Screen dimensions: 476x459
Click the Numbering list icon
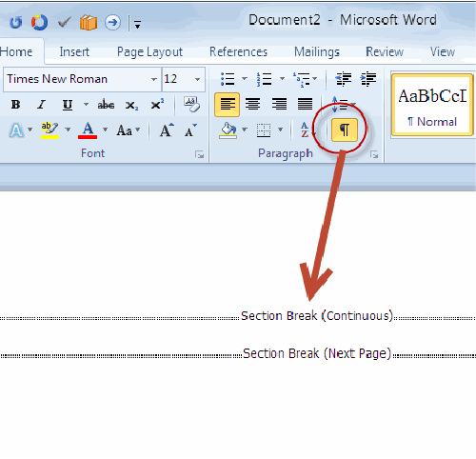(x=265, y=79)
